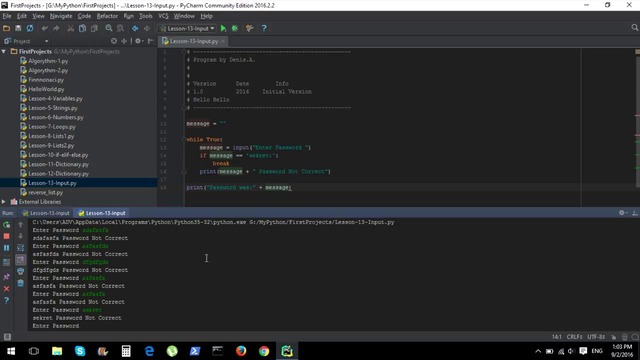Viewport: 640px width, 360px height.
Task: Click the Save All toolbar icon
Action: click(18, 28)
